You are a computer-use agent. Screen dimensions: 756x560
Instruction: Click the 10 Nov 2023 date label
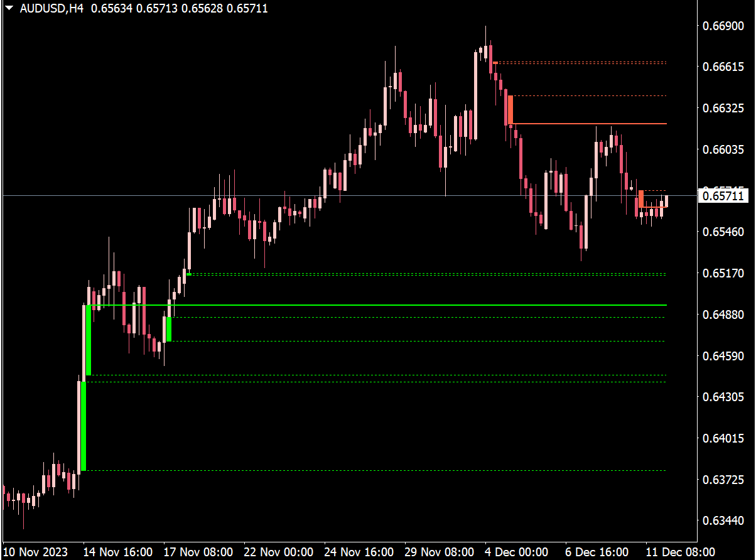tap(38, 551)
